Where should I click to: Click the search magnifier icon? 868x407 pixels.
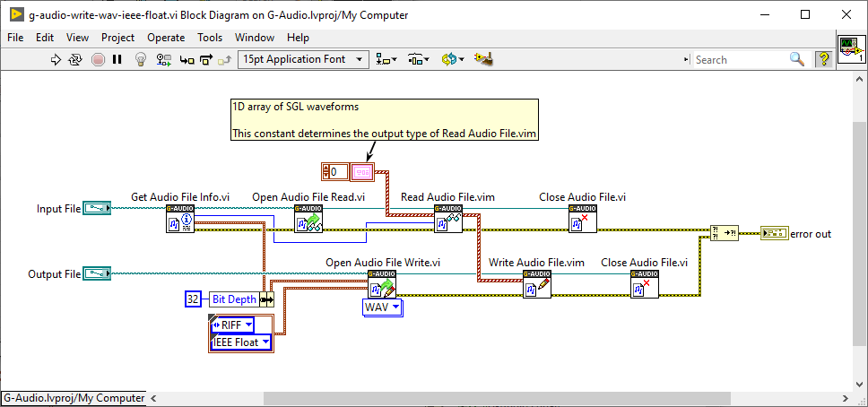(797, 59)
